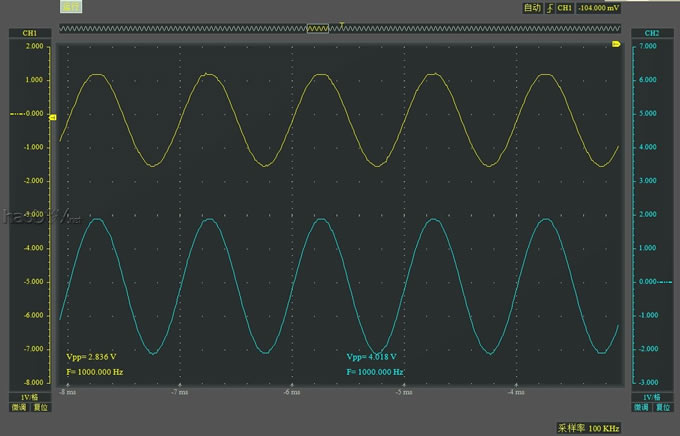This screenshot has width=680, height=436.
Task: Toggle the CH2 channel header label
Action: (652, 33)
